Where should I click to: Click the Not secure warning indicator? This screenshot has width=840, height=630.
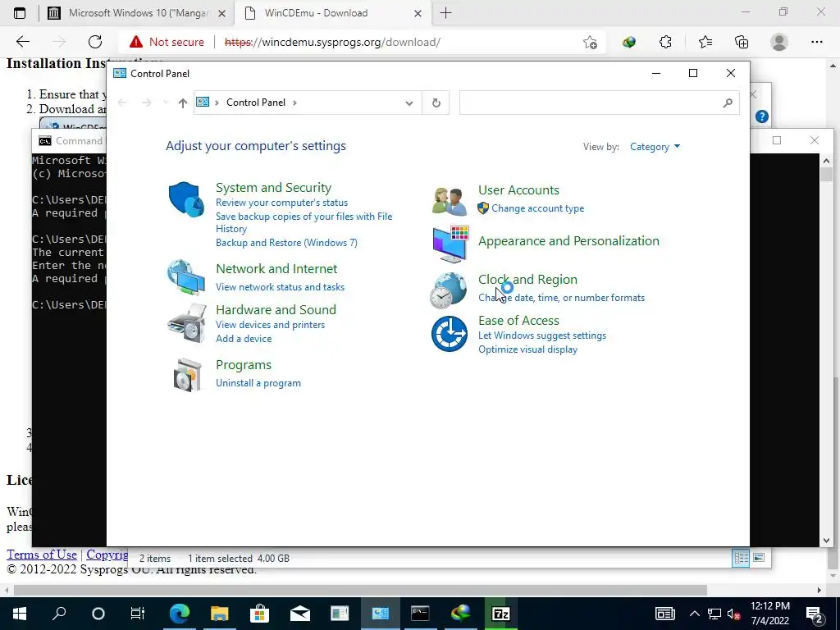[x=167, y=42]
